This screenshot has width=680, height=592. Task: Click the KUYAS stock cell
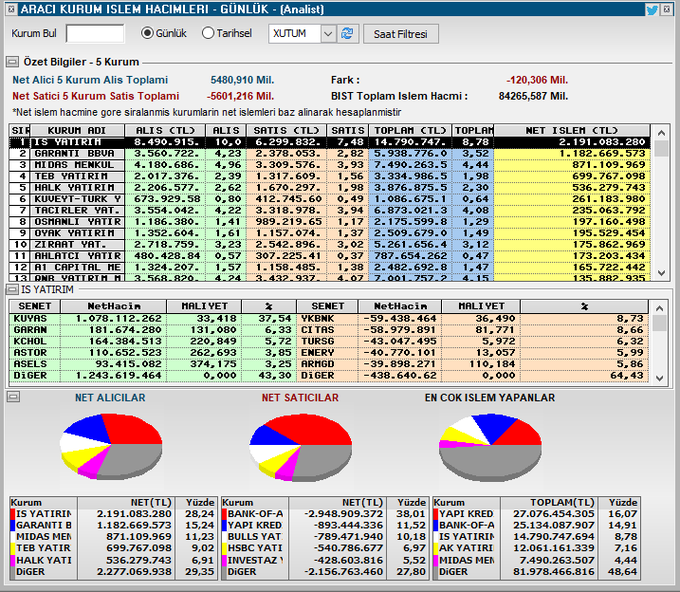click(x=35, y=319)
